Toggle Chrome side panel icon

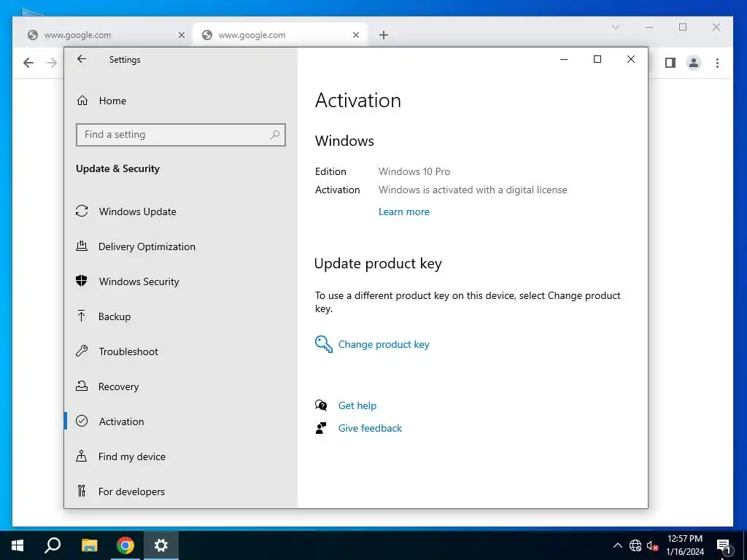(x=670, y=63)
